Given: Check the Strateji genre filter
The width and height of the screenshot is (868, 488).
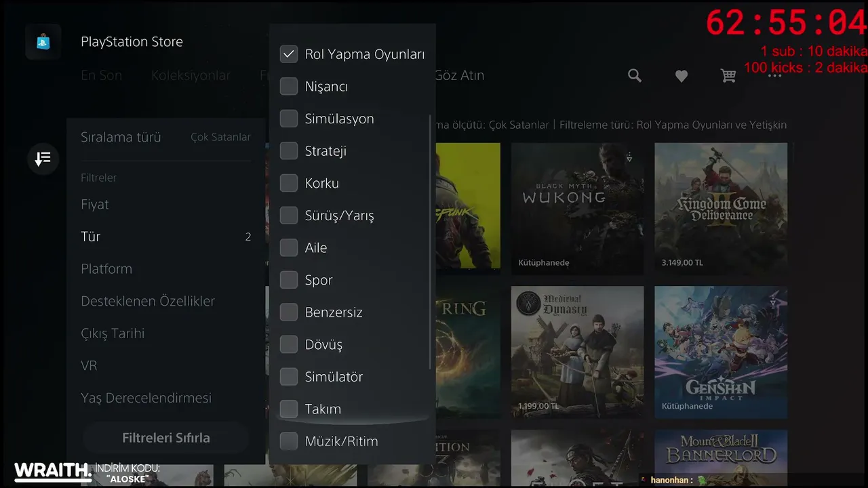Looking at the screenshot, I should [289, 151].
